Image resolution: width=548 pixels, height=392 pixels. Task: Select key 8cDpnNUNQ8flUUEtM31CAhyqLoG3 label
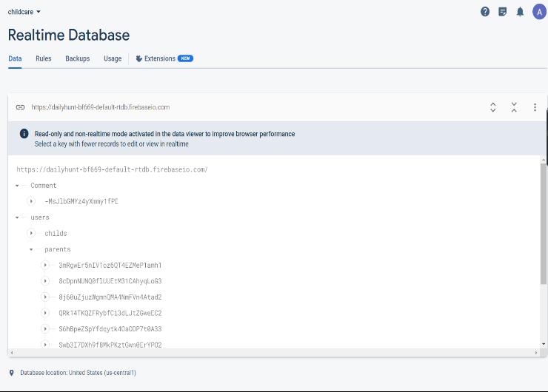(110, 281)
